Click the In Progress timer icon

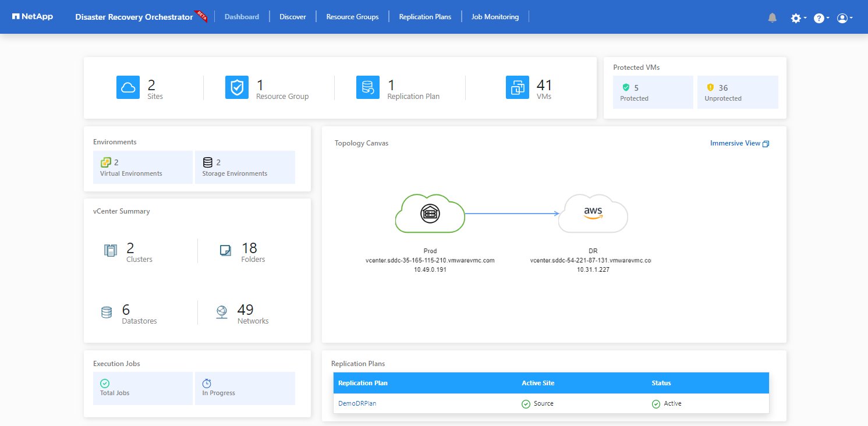click(207, 384)
